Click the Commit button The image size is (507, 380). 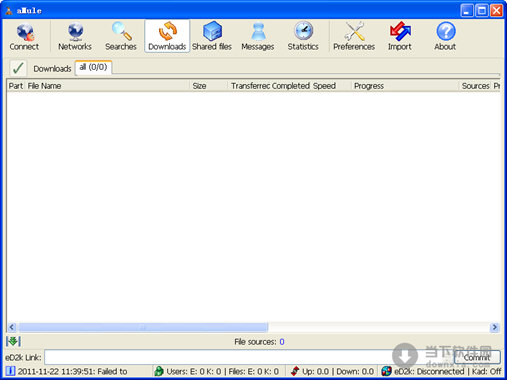point(477,357)
